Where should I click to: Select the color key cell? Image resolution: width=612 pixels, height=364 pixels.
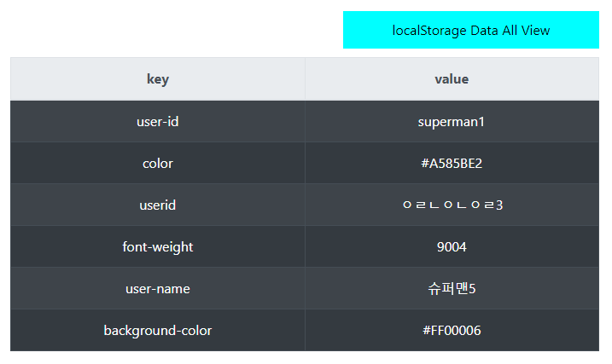[158, 164]
